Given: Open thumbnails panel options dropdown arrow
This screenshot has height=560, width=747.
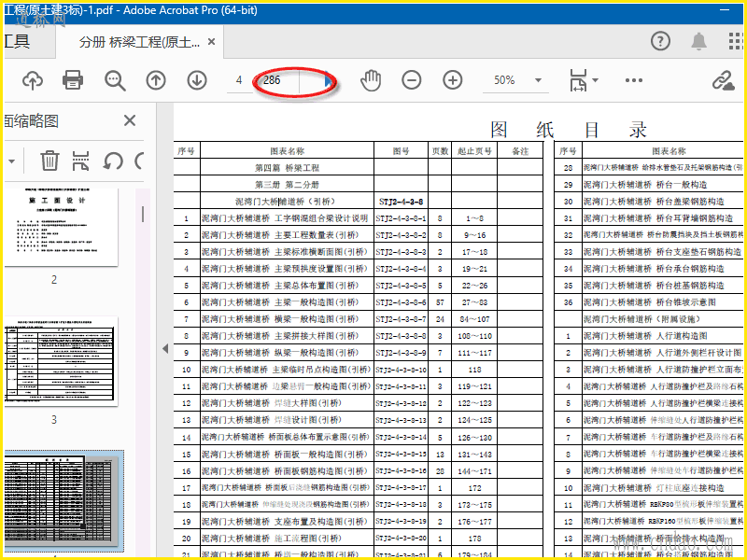Looking at the screenshot, I should tap(11, 161).
